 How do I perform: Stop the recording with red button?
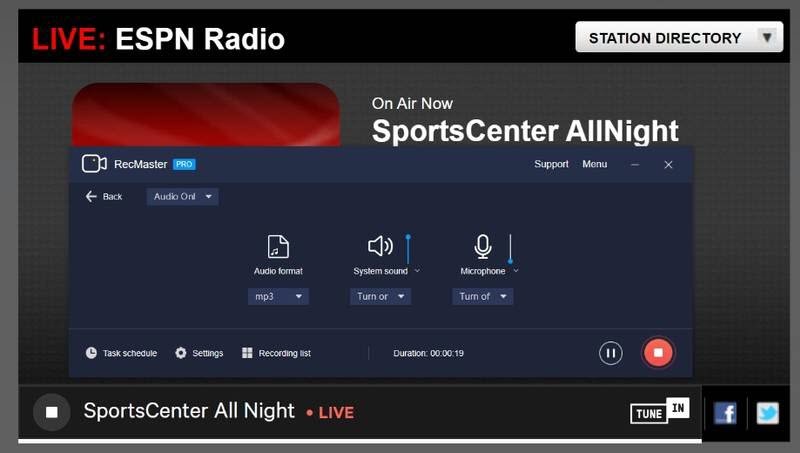tap(658, 353)
